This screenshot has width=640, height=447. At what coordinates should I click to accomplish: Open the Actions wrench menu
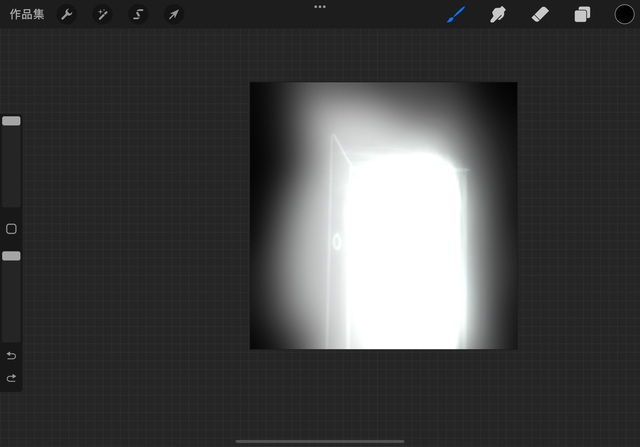(67, 15)
